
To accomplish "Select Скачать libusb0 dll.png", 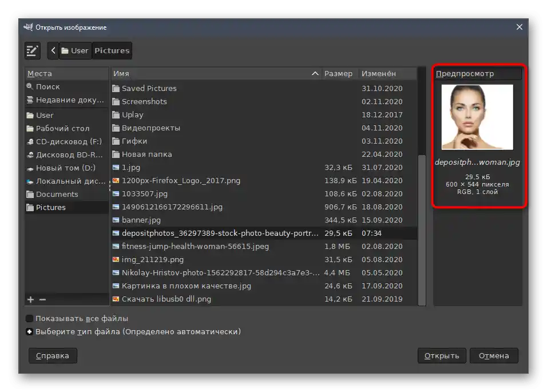I will 264,299.
